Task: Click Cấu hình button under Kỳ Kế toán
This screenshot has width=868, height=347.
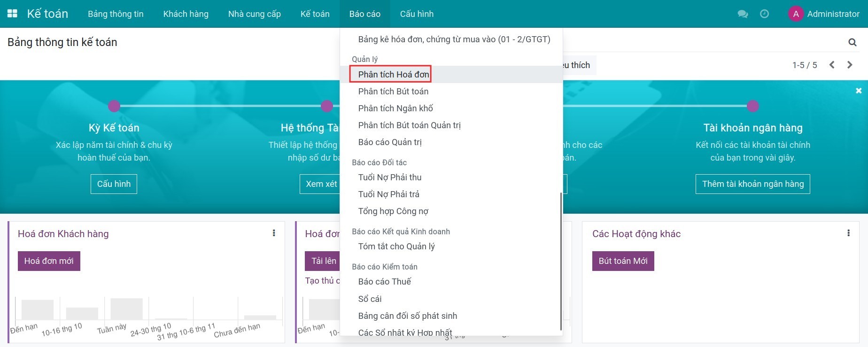Action: (114, 184)
